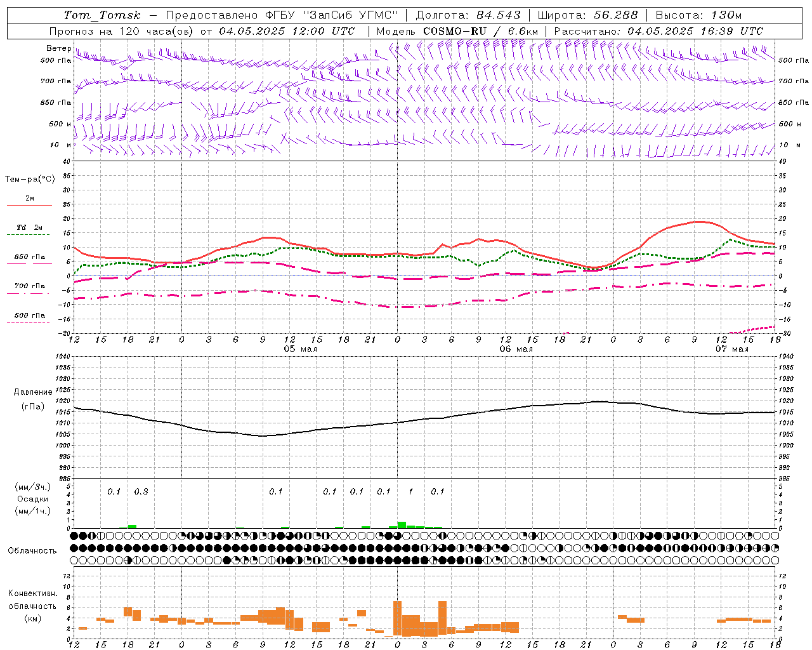The image size is (812, 650).
Task: Click the Осадки panel label
Action: tap(33, 499)
